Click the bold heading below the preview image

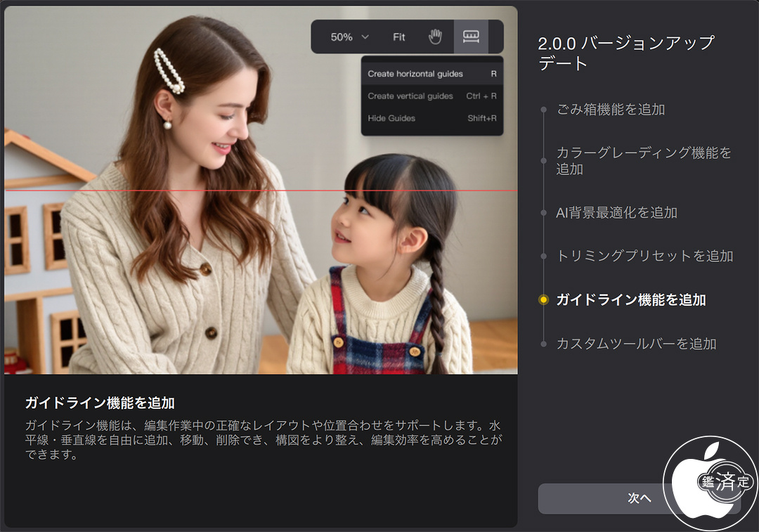(99, 403)
